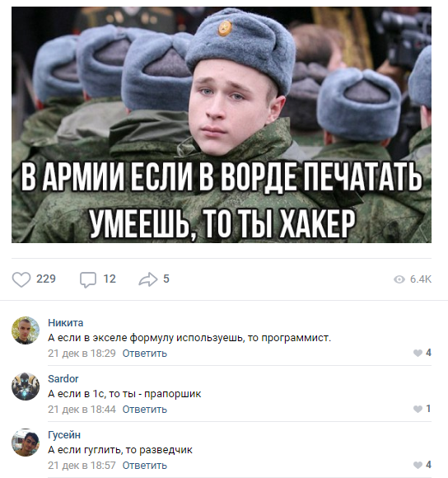Reply to Гусейн's comment with Ответить

coord(145,466)
